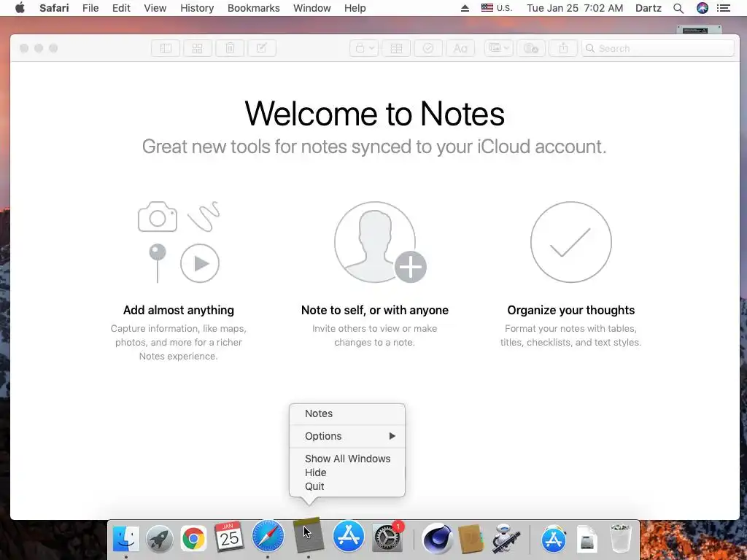Screen dimensions: 747x560
Task: Open Launchpad rocket icon in dock
Action: click(x=159, y=539)
